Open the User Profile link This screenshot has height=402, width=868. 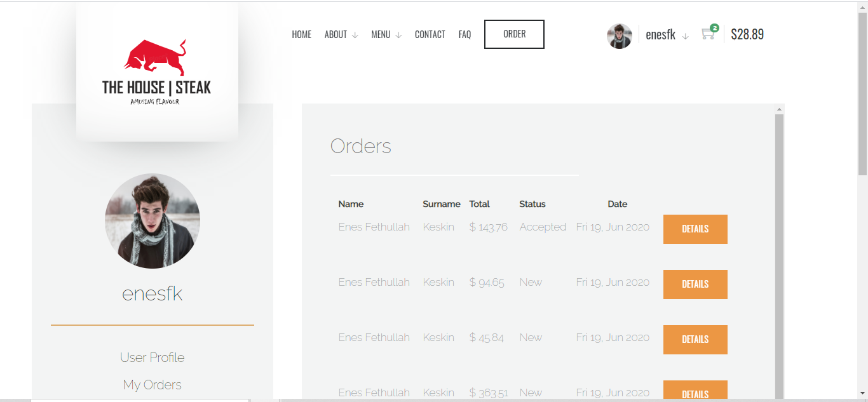tap(153, 358)
